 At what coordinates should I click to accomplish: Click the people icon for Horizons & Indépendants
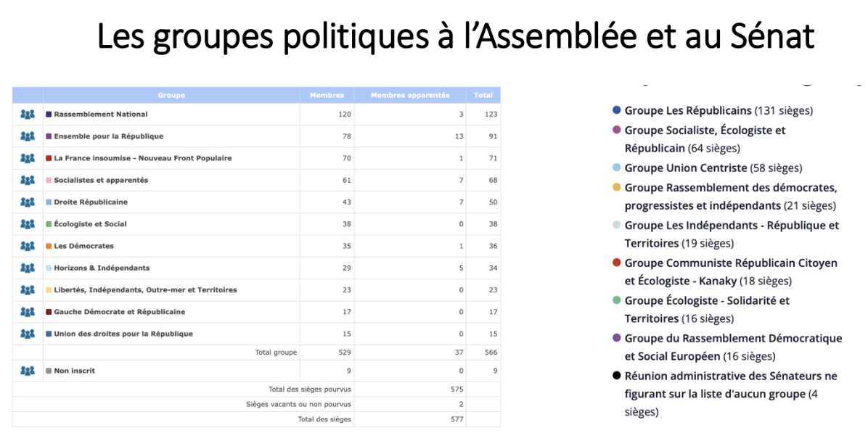(x=28, y=268)
